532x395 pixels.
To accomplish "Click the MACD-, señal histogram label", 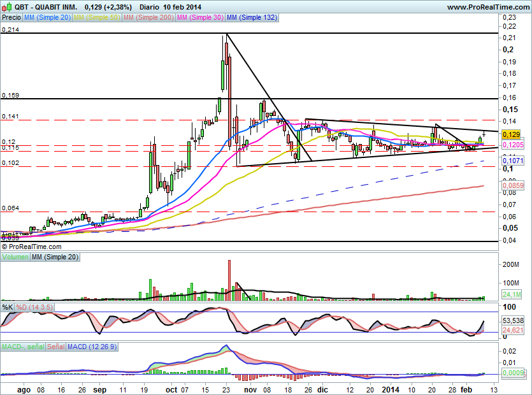I will pyautogui.click(x=23, y=347).
